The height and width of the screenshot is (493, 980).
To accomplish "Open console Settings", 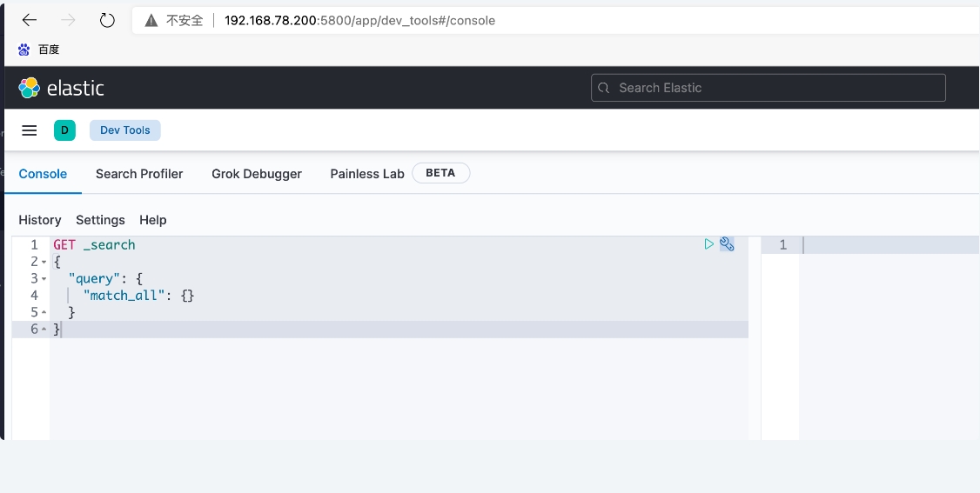I will (x=100, y=220).
